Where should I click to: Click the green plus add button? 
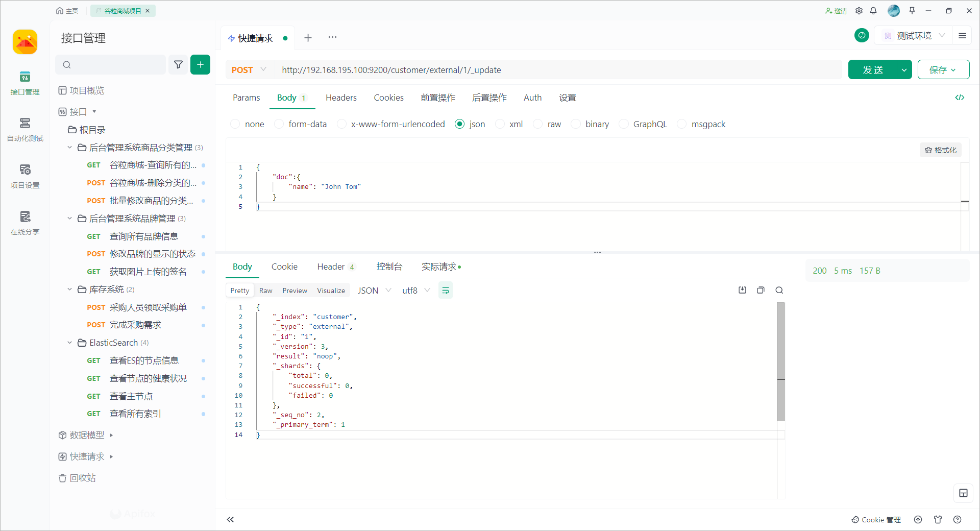[200, 64]
